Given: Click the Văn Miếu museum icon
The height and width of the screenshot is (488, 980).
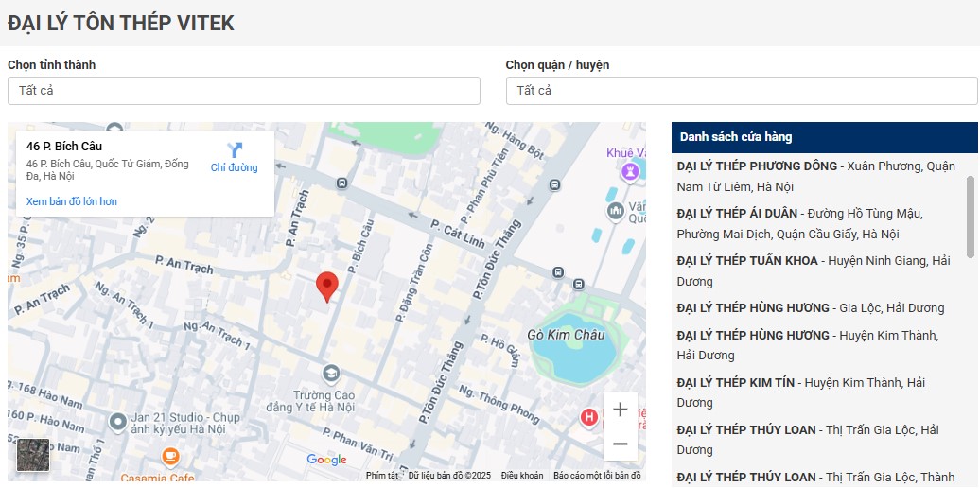Looking at the screenshot, I should (x=616, y=212).
